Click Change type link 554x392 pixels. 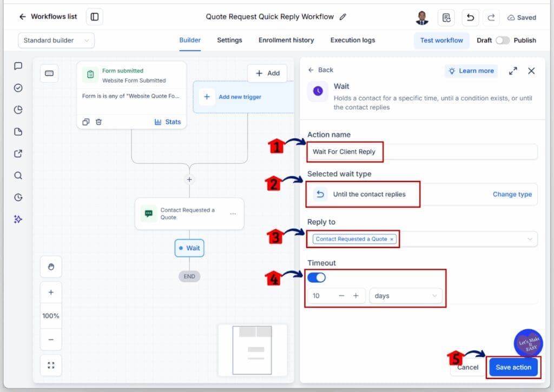pos(512,194)
